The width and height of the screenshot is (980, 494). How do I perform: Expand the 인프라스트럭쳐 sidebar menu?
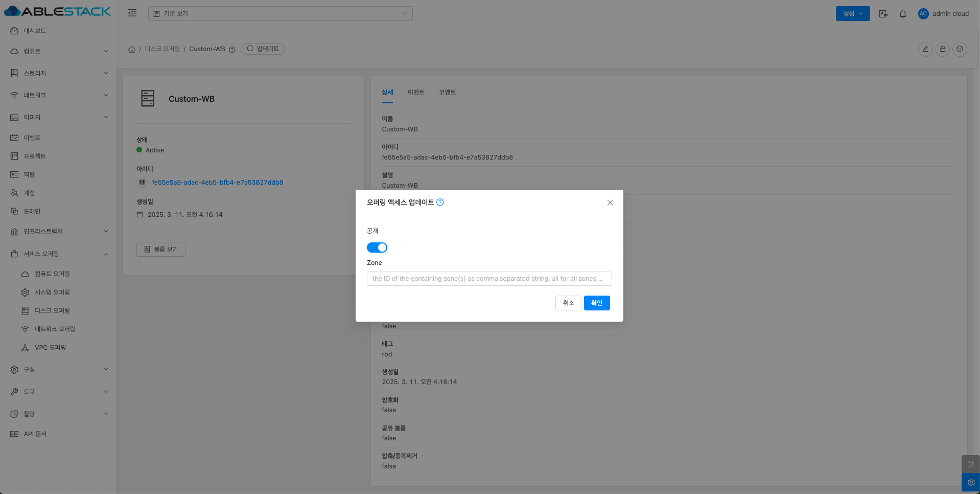point(58,231)
